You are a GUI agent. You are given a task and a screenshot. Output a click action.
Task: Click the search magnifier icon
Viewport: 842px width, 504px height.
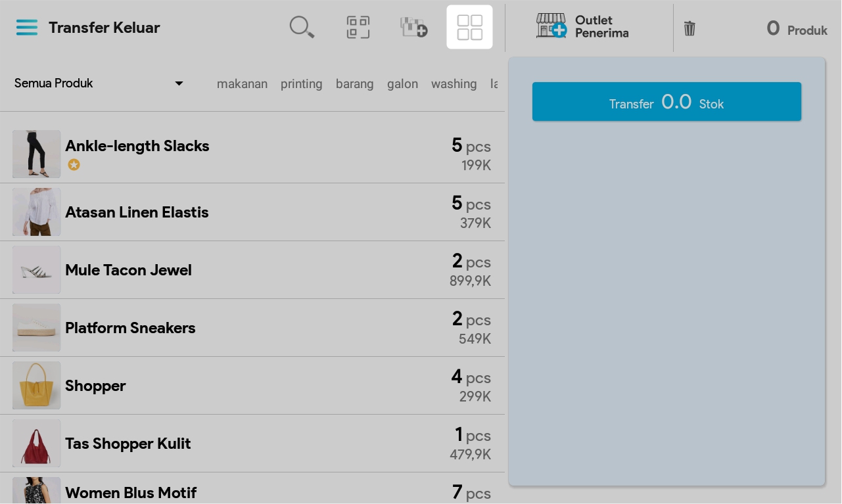pos(302,28)
